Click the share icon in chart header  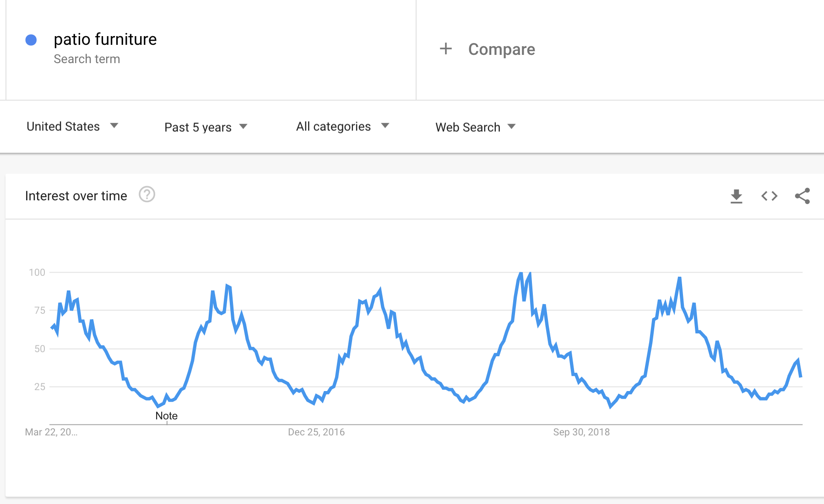(x=802, y=196)
